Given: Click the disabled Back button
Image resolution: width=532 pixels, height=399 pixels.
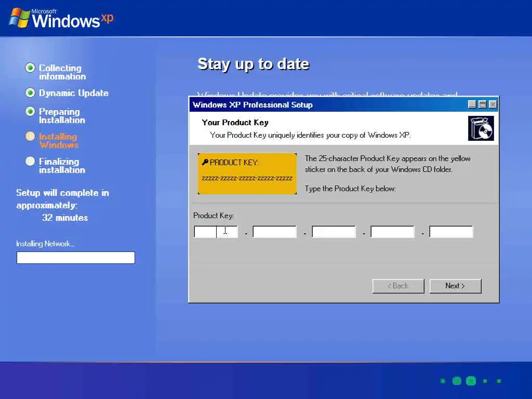Looking at the screenshot, I should (398, 286).
